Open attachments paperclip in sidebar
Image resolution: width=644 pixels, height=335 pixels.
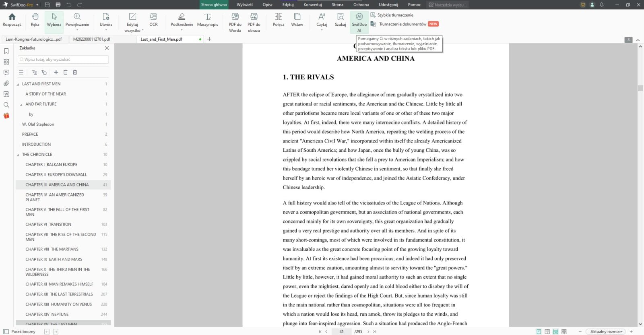6,83
